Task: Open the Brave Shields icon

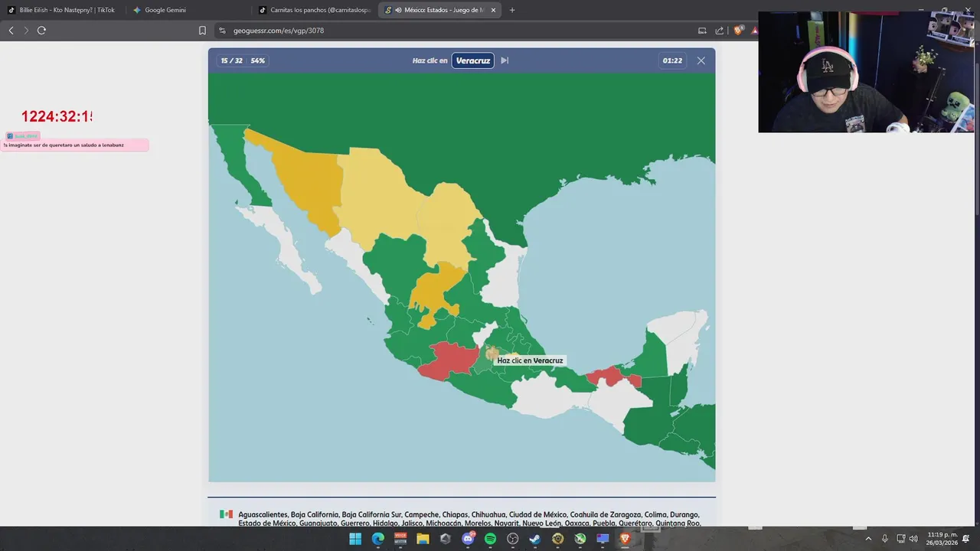Action: pos(738,31)
